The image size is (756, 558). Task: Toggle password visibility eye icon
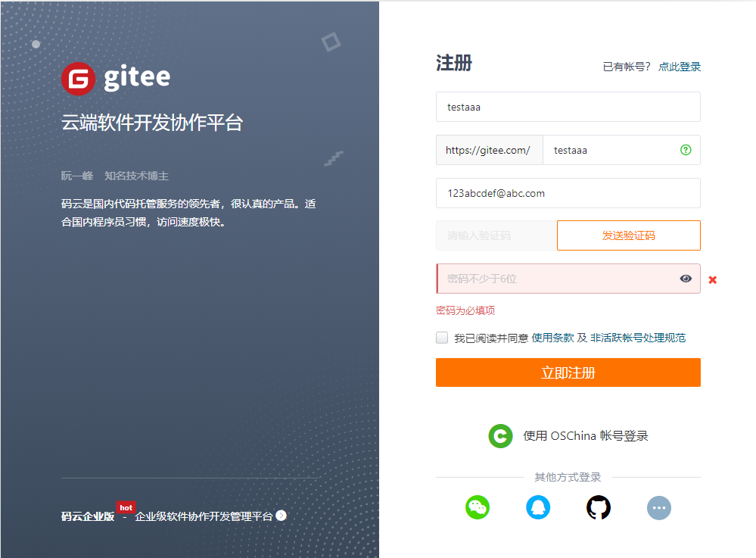pos(685,279)
